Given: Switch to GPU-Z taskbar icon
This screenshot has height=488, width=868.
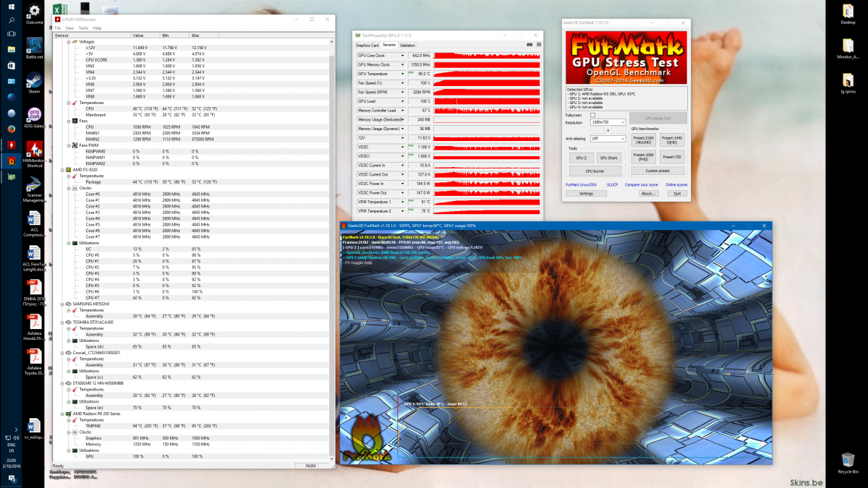Looking at the screenshot, I should [x=11, y=176].
